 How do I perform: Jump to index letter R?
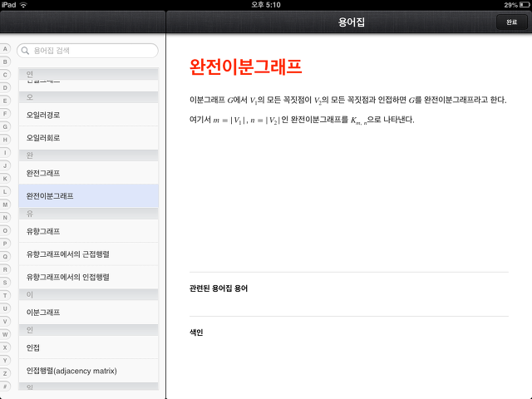5,269
